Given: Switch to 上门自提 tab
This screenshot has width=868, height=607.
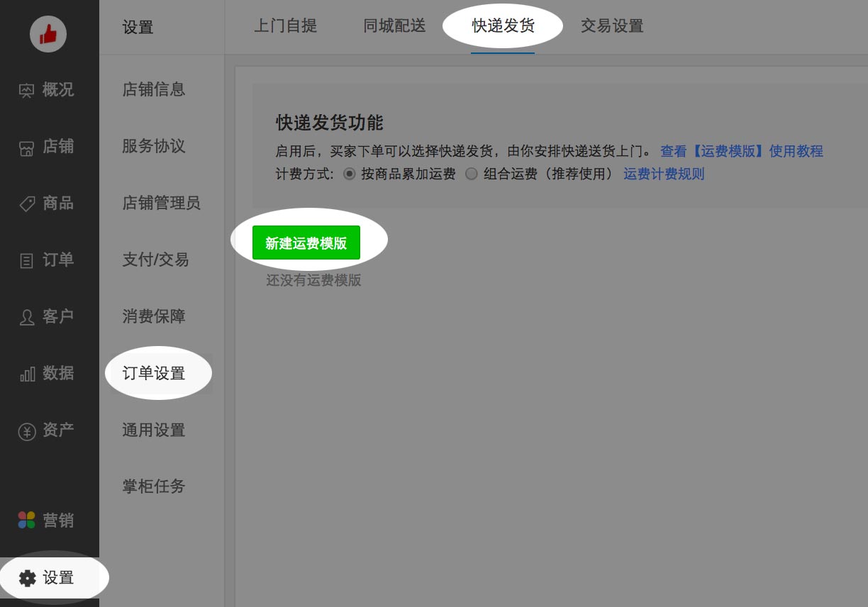Looking at the screenshot, I should click(x=286, y=26).
